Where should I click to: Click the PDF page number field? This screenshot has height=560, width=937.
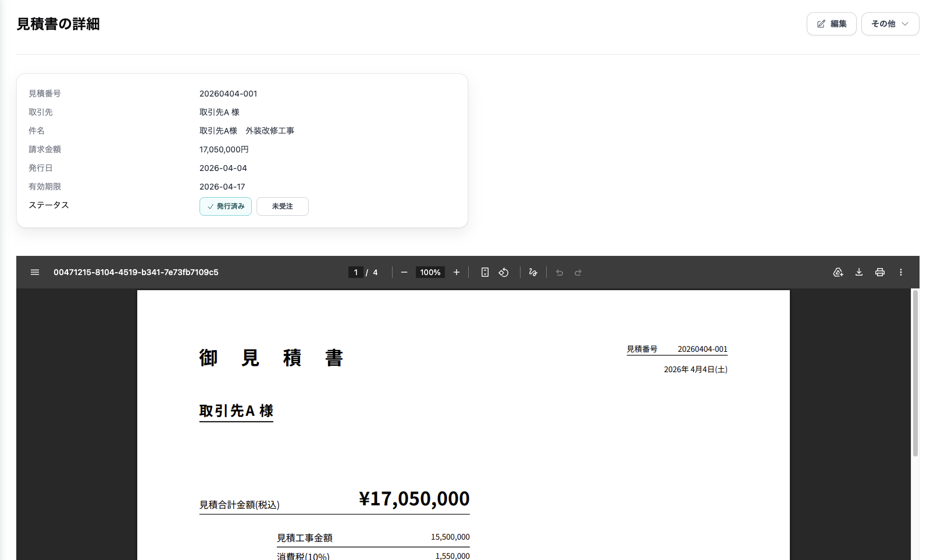(356, 272)
